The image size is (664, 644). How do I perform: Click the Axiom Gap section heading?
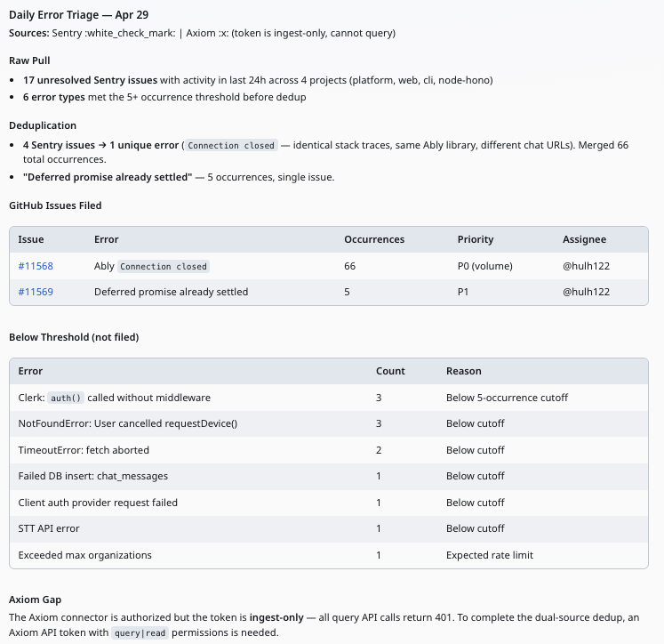(36, 600)
